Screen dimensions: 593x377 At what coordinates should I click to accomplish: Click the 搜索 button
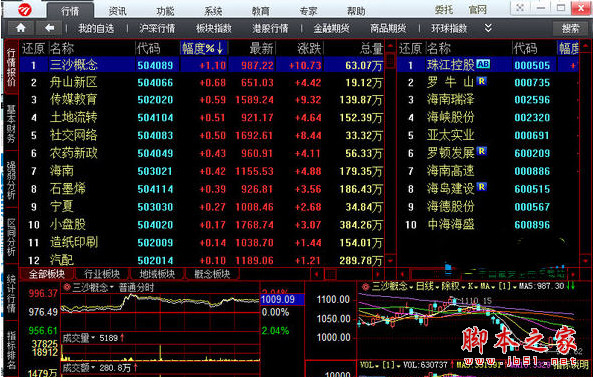coord(570,28)
